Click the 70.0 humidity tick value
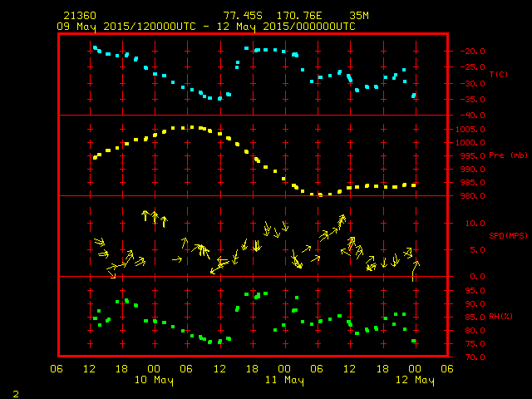This screenshot has height=399, width=532. point(475,357)
